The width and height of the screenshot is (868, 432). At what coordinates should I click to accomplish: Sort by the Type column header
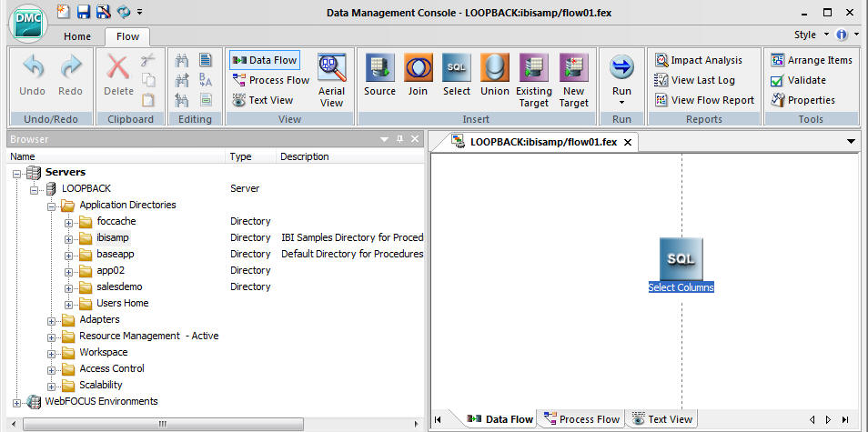[251, 156]
